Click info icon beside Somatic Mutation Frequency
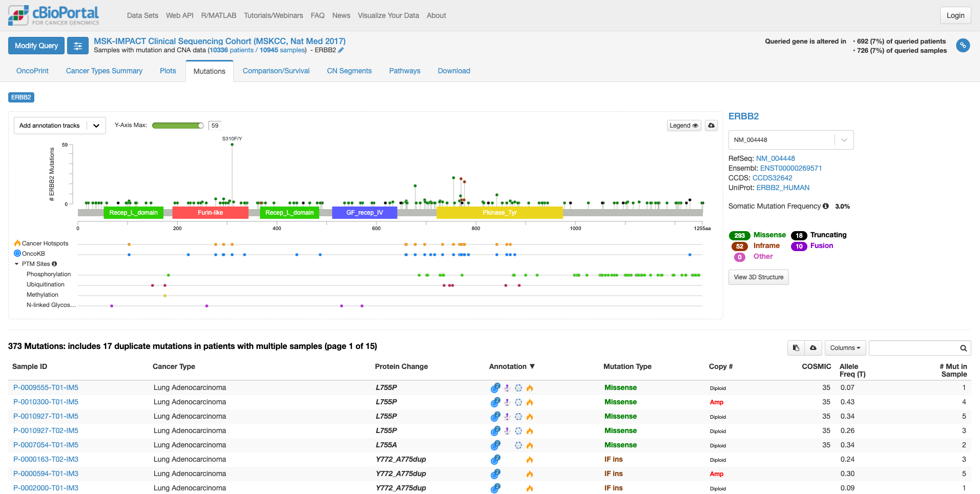 pyautogui.click(x=825, y=206)
